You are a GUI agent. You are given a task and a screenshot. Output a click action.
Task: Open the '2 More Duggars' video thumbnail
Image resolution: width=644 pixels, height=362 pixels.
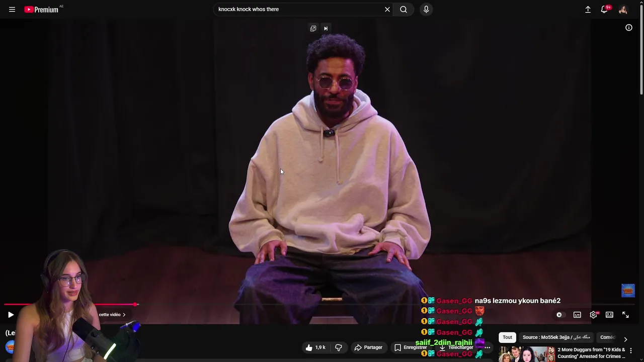[526, 354]
